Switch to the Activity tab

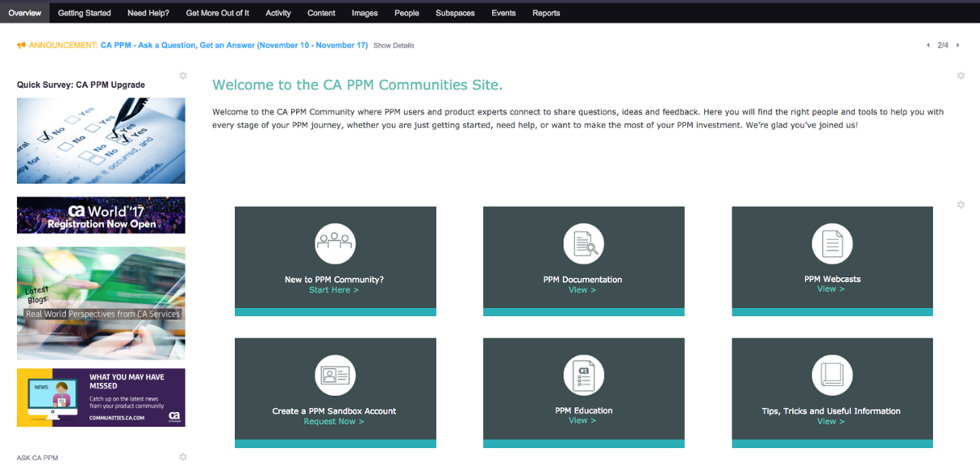click(x=278, y=13)
